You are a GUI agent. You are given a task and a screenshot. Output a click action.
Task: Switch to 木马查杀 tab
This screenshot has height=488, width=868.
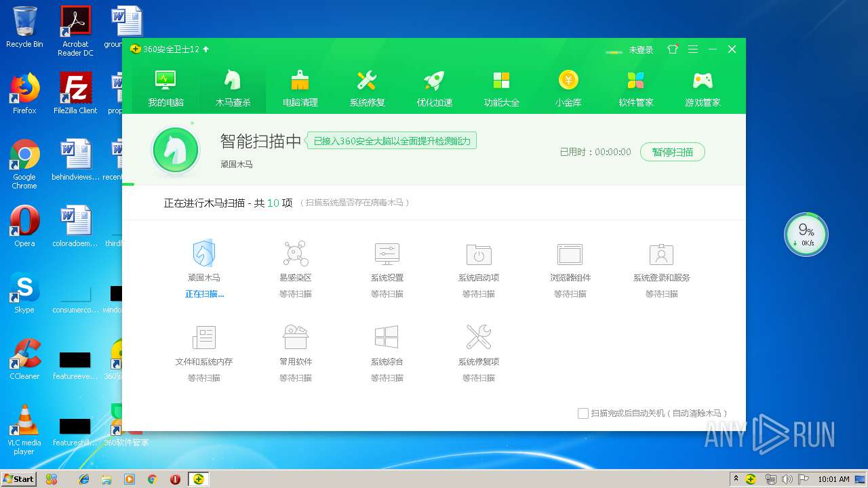(x=233, y=89)
